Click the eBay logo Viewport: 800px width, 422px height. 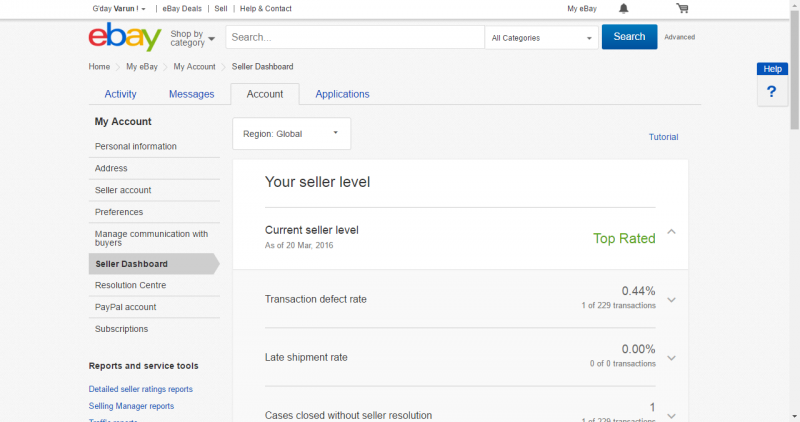point(124,37)
